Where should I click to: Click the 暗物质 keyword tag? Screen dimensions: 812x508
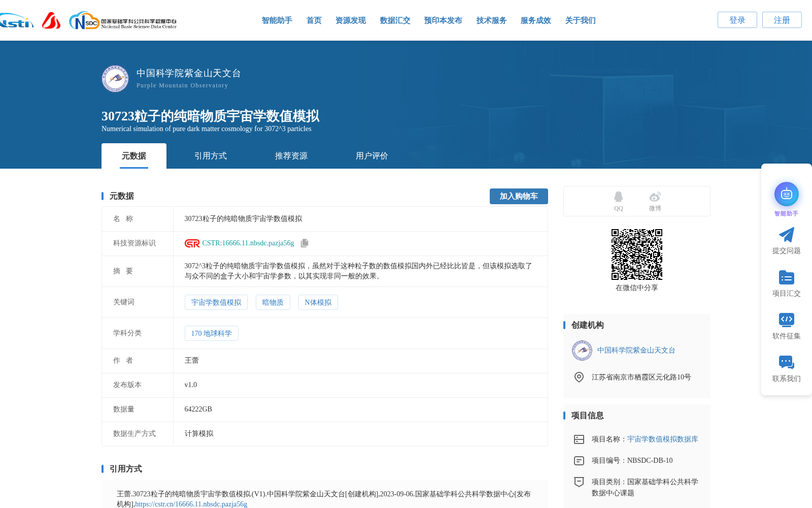pyautogui.click(x=273, y=302)
